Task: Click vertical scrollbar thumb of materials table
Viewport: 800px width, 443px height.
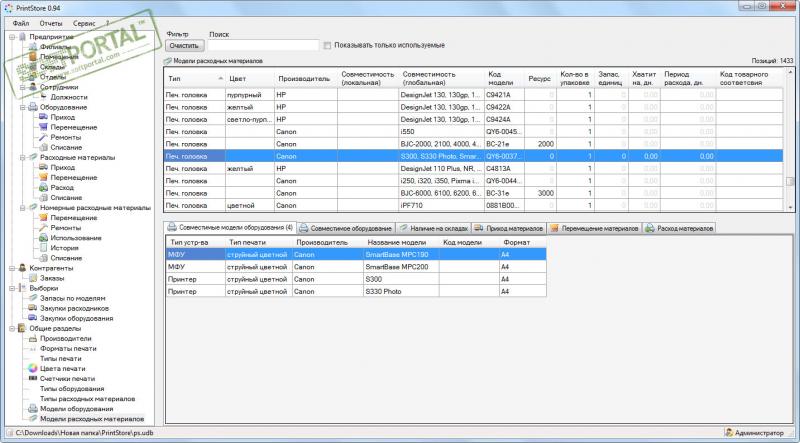Action: 790,181
